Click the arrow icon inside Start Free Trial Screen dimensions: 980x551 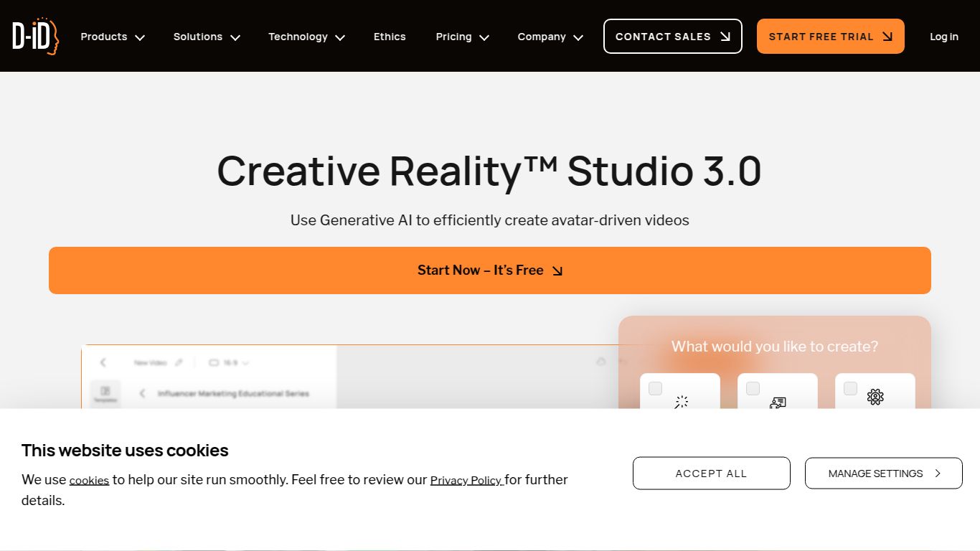[x=887, y=36]
